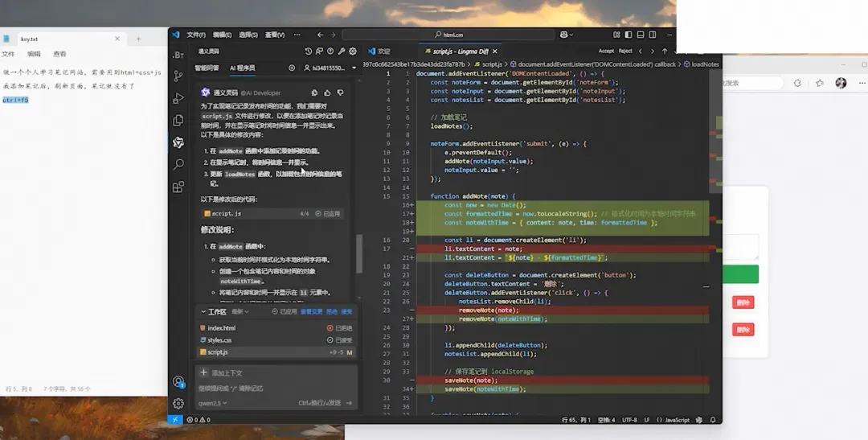
Task: Open Manage gear in activity bar
Action: tap(178, 404)
